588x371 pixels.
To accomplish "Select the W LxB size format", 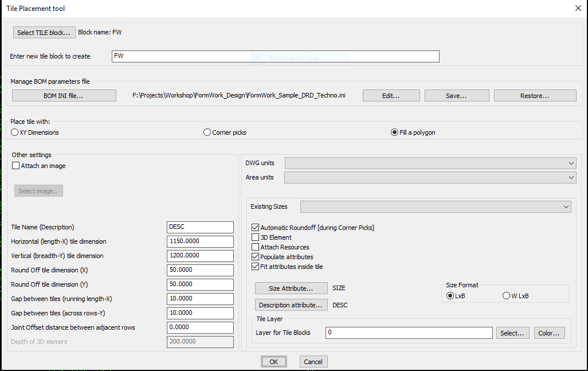I will coord(506,296).
